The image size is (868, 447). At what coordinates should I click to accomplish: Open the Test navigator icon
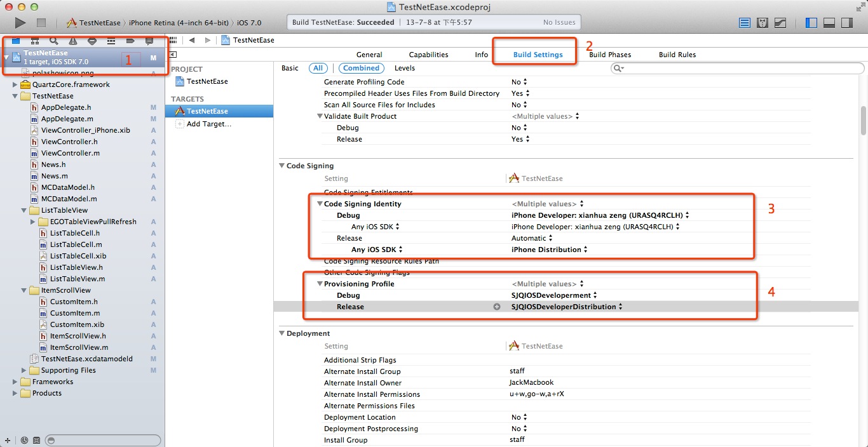92,41
